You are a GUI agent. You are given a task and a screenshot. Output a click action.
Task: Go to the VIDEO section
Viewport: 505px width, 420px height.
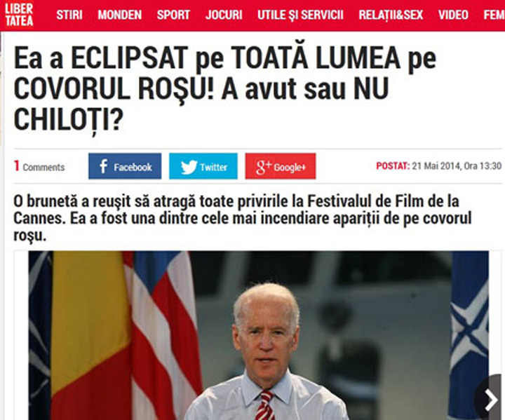click(x=453, y=15)
